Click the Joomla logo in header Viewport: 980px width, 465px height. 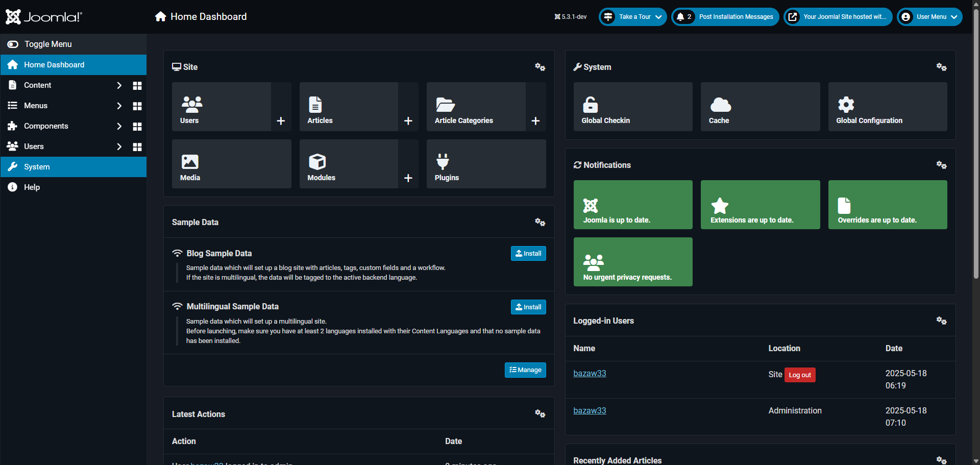44,17
